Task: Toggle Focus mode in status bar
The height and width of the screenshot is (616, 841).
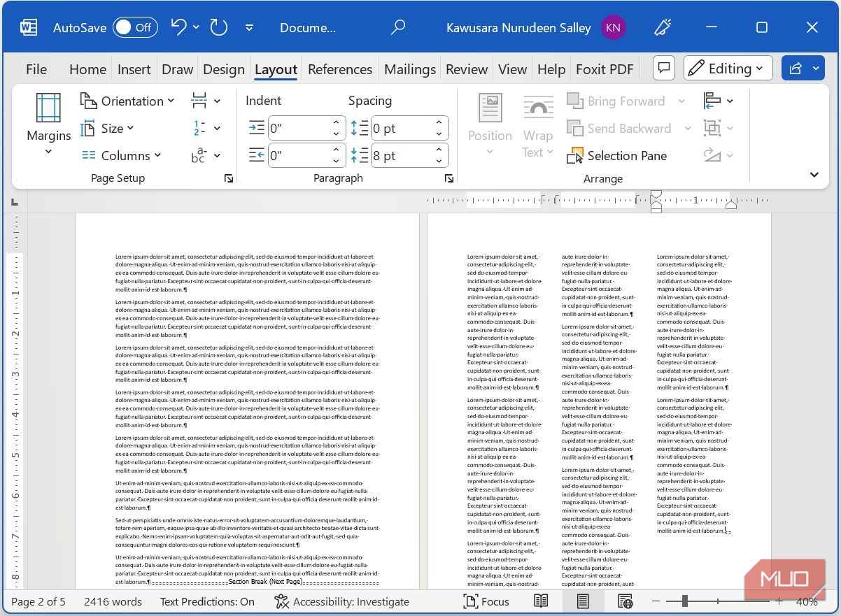Action: (486, 601)
